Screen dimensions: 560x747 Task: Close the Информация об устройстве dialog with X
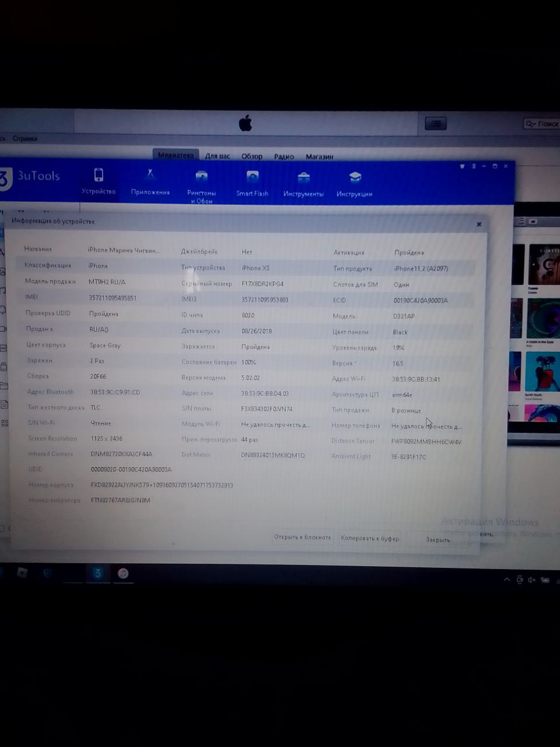click(x=479, y=224)
